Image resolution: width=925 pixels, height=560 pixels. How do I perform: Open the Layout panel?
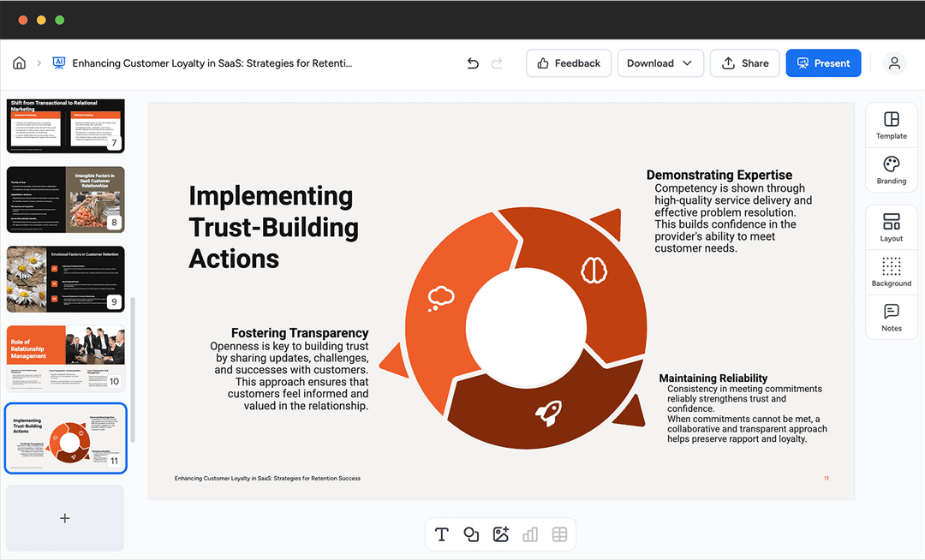pos(891,226)
